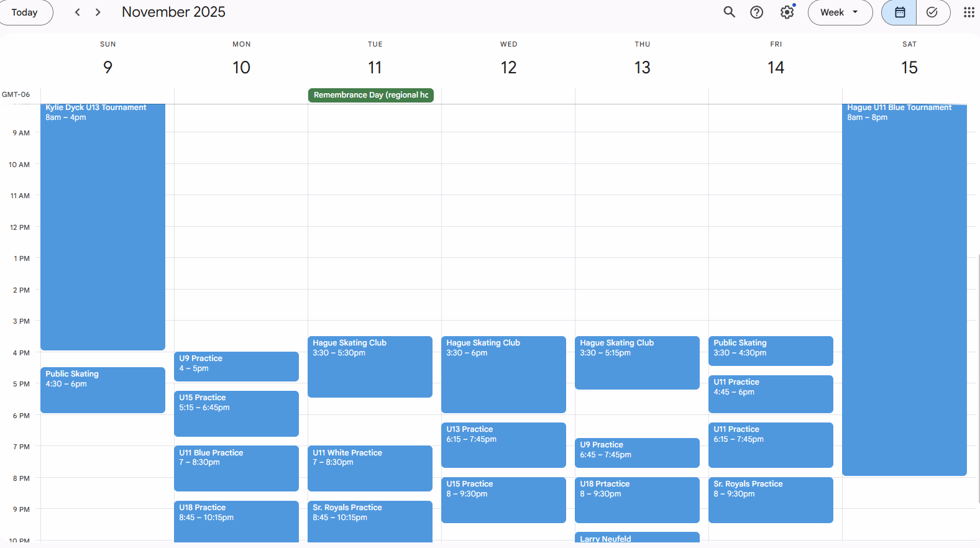
Task: Open Sunday Public Skating 4:30 event
Action: (103, 390)
